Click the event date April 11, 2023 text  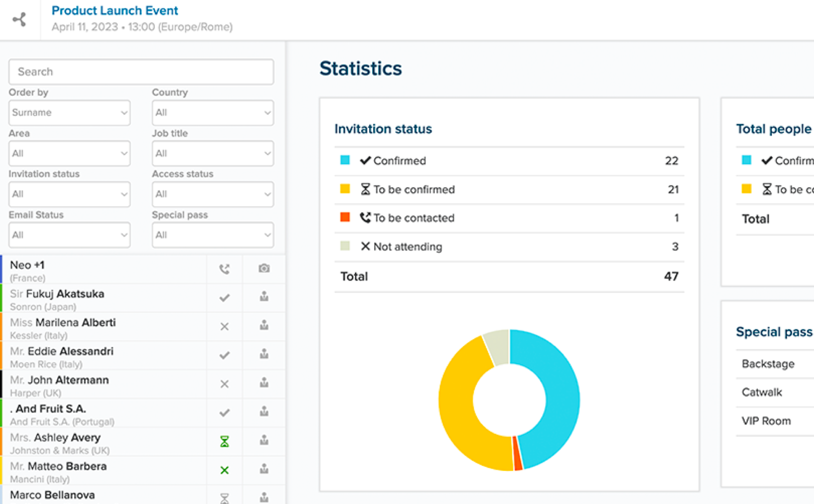pos(85,27)
